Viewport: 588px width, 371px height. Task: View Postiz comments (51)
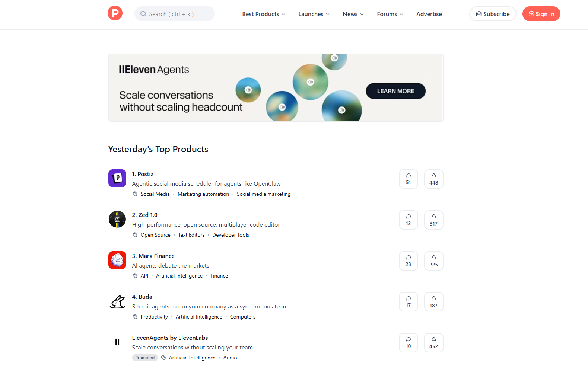pos(408,179)
